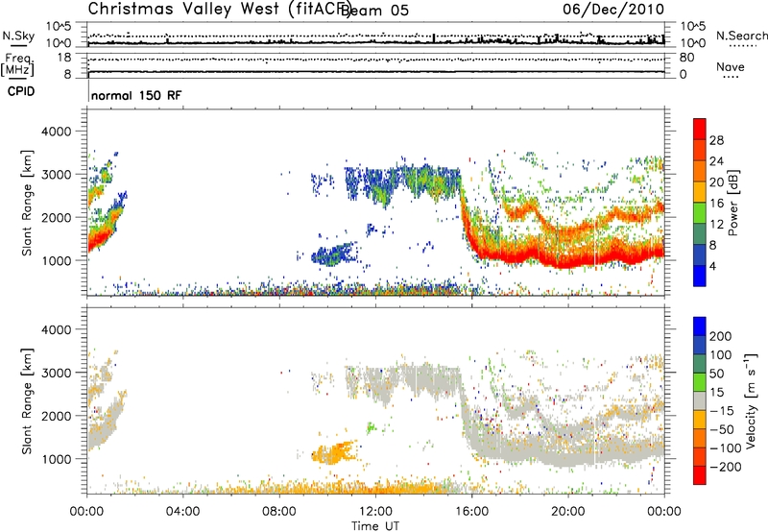Pick the green 15–50 velocity color segment
The image size is (768, 532).
[700, 382]
